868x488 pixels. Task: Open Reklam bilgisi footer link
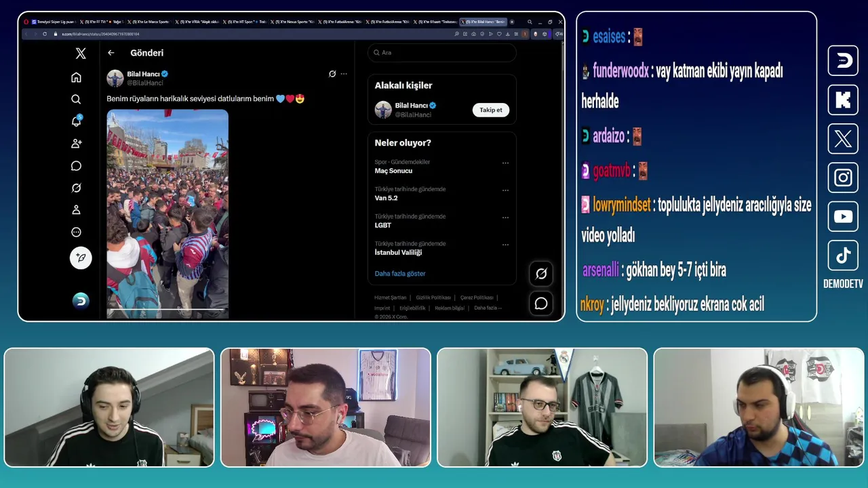450,308
